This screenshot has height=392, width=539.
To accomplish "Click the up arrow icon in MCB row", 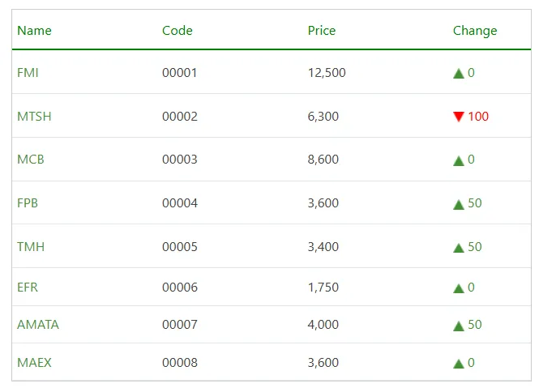I will pos(459,160).
